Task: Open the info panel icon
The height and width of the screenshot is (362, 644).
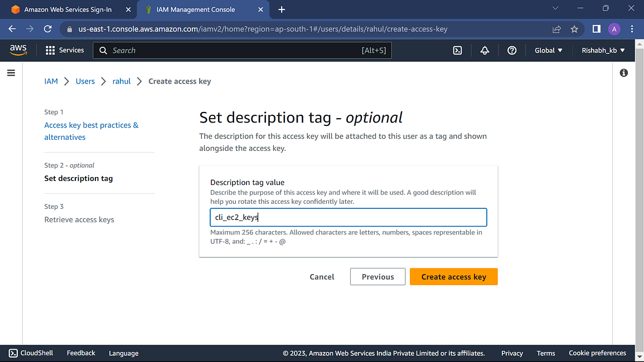Action: (624, 73)
